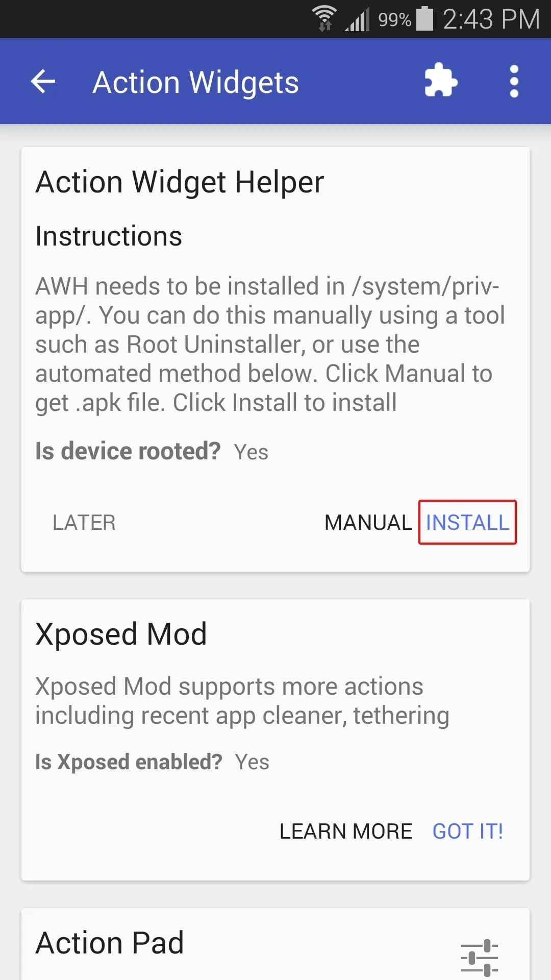The height and width of the screenshot is (980, 551).
Task: Dismiss Xposed card with GOT IT!
Action: [468, 831]
